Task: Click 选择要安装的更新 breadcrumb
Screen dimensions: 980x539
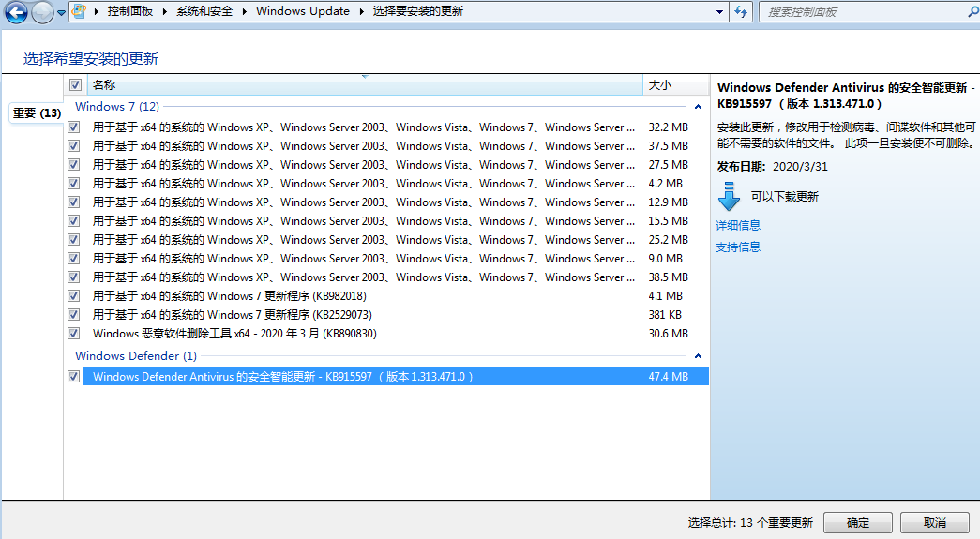Action: 418,11
